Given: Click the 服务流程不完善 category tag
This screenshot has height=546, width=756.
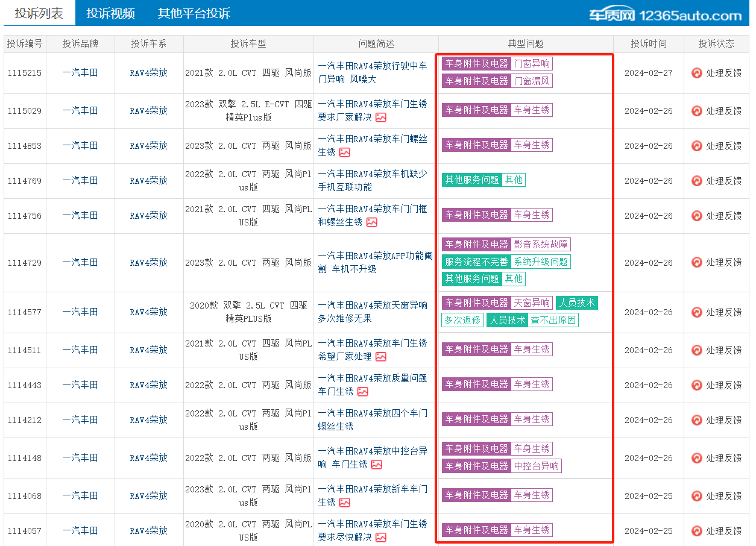Looking at the screenshot, I should 476,262.
